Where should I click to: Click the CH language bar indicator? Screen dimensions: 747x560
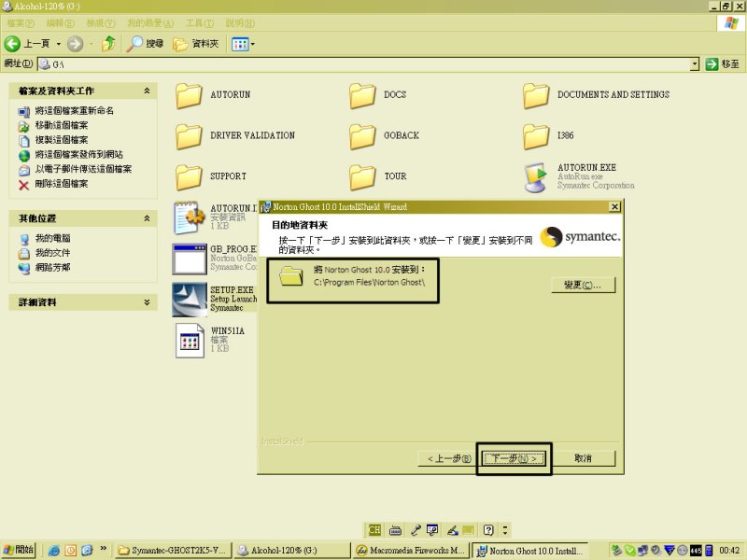tap(374, 529)
